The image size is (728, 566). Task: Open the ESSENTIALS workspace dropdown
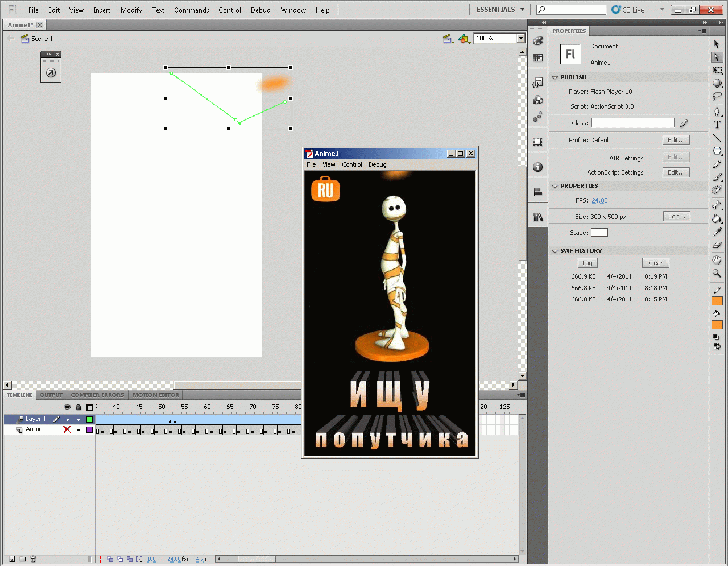(x=500, y=10)
